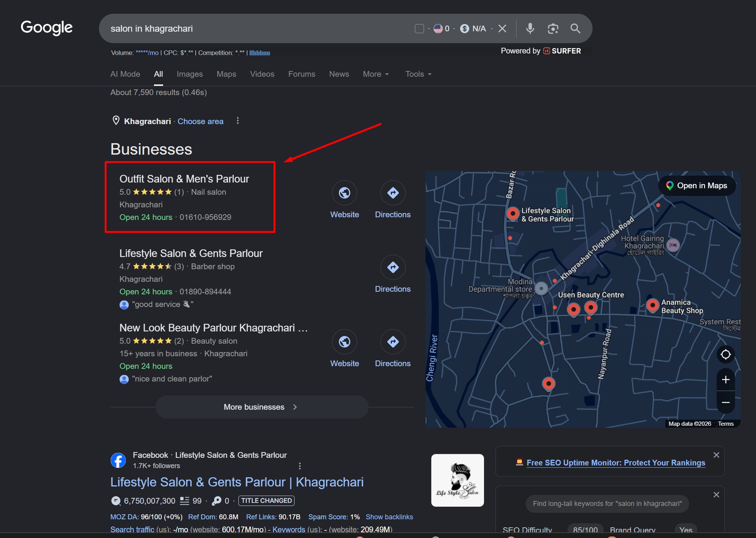Open Lifestyle Salon & Gents Parlour | Khagrachari link
The image size is (756, 538).
point(237,482)
